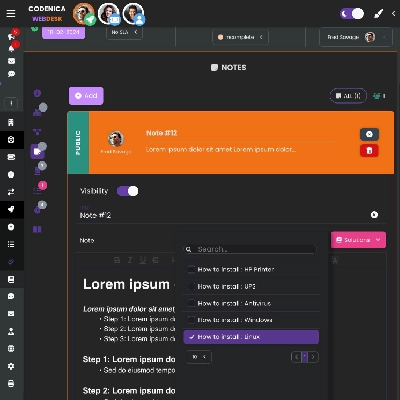
Task: Toggle the dark mode moon switch
Action: click(x=352, y=14)
